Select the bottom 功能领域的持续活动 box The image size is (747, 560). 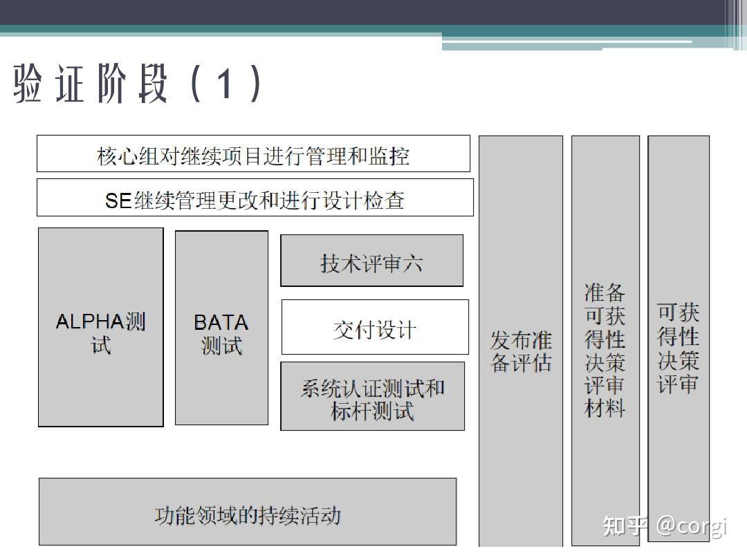(248, 512)
